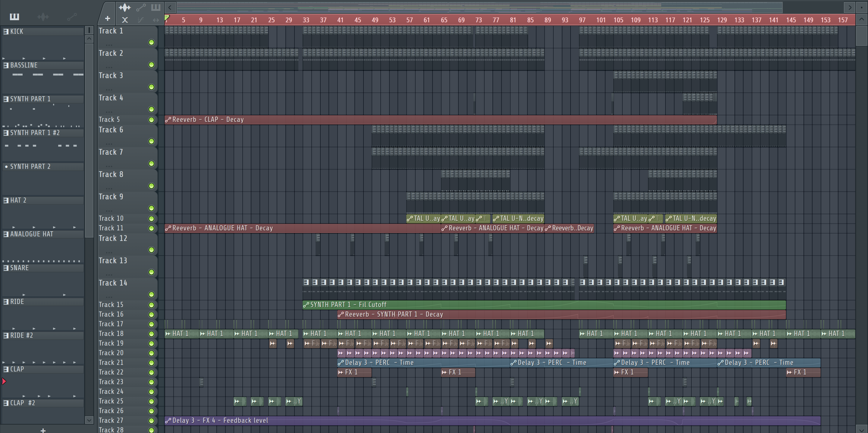This screenshot has width=868, height=433.
Task: Click the ANALOGUE HAT pattern icon
Action: [x=6, y=234]
